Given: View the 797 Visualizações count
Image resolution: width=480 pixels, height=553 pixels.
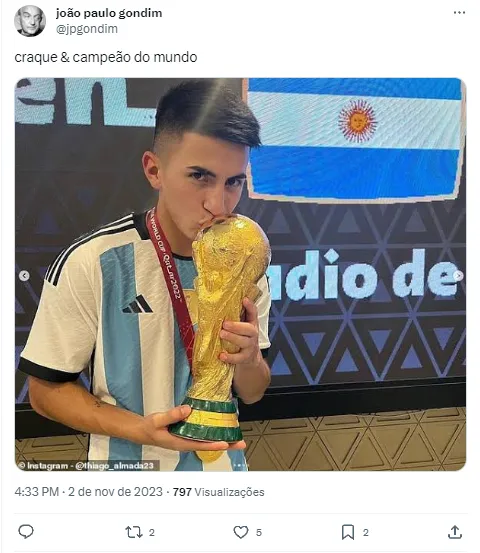Looking at the screenshot, I should (x=218, y=492).
